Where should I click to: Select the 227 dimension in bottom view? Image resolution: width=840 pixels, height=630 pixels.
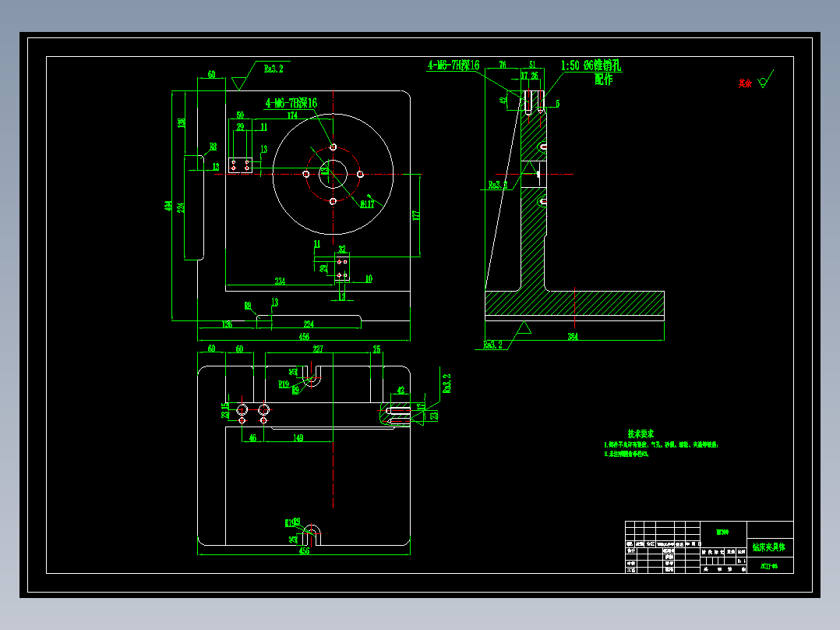[x=318, y=349]
